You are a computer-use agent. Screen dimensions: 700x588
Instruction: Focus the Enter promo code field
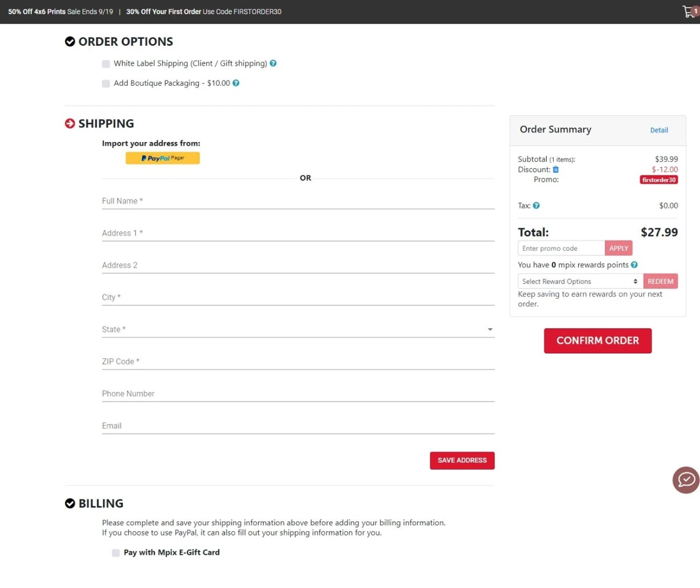(x=561, y=248)
